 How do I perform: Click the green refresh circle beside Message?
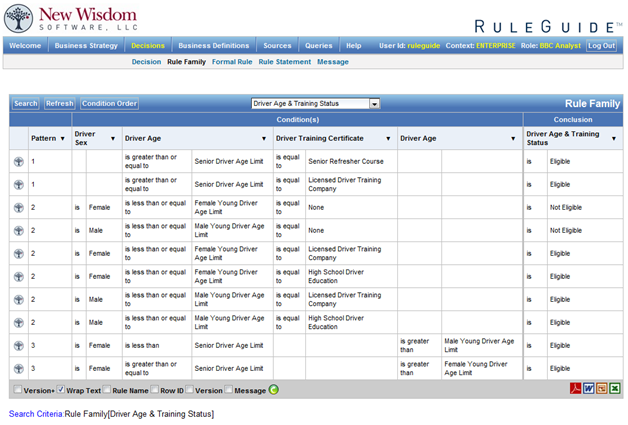pyautogui.click(x=274, y=390)
